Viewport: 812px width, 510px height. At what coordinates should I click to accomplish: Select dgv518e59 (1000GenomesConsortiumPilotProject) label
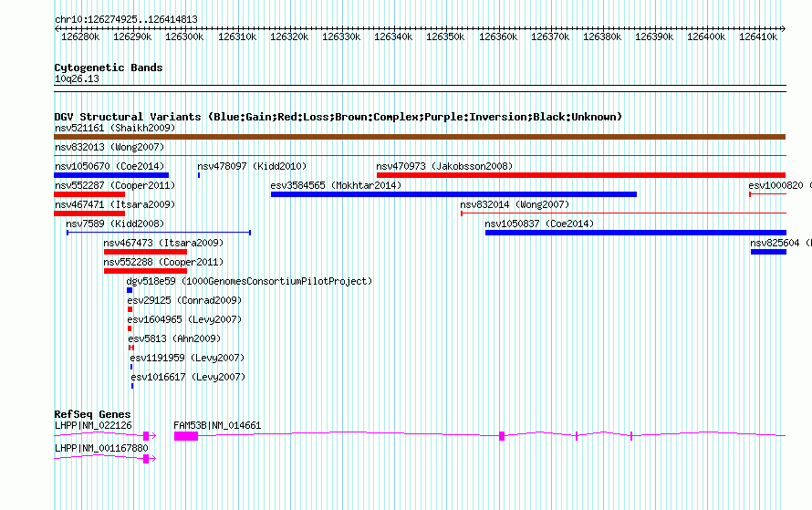[250, 281]
